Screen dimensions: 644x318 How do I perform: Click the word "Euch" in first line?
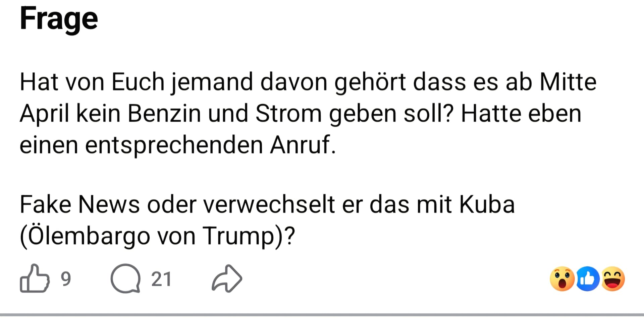[138, 82]
